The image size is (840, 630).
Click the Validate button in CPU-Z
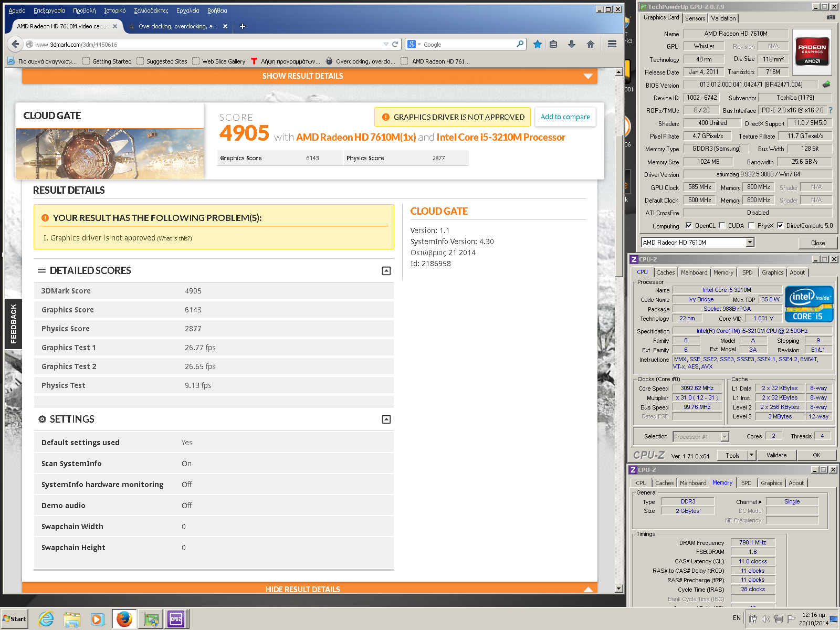click(x=776, y=455)
